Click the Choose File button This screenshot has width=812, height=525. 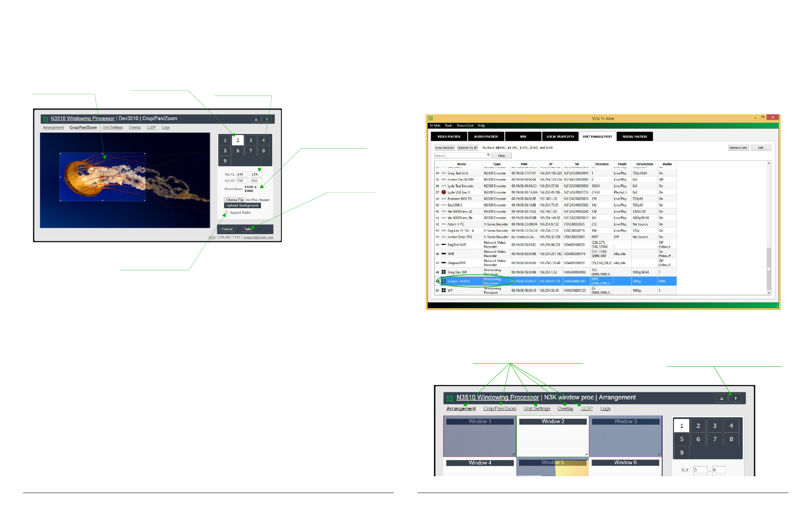pos(235,200)
